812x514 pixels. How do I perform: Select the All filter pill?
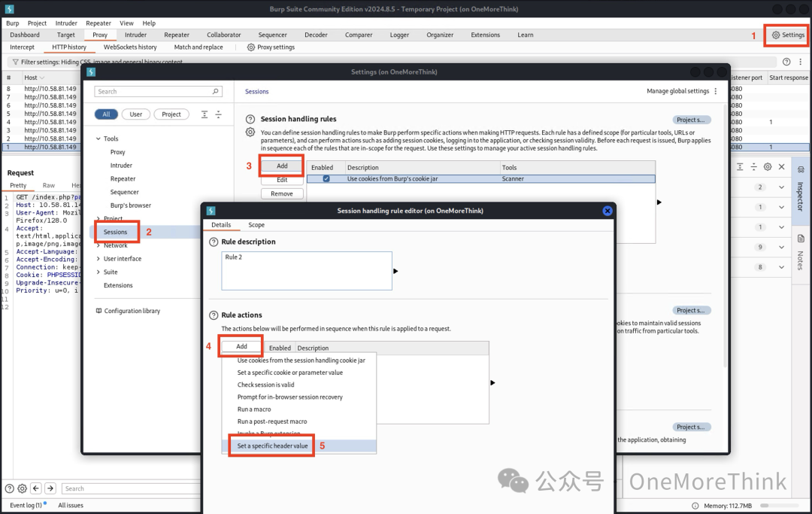(106, 114)
